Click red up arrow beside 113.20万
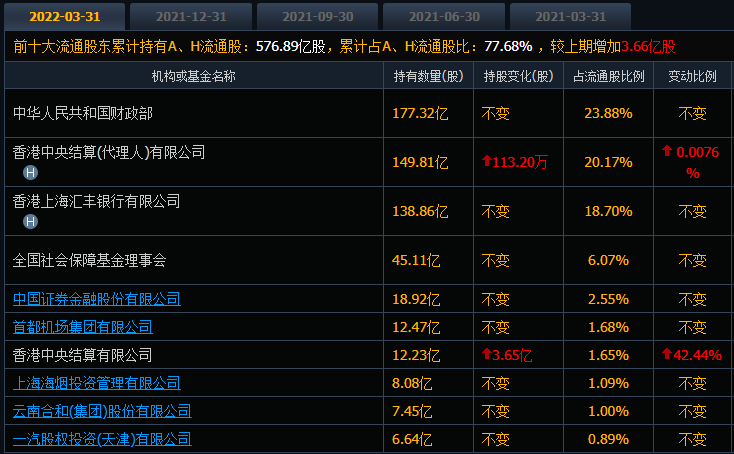This screenshot has height=454, width=734. [x=487, y=161]
